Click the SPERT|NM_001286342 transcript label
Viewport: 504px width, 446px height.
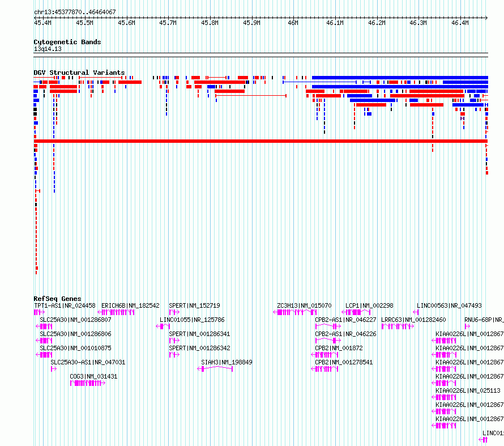tap(199, 348)
